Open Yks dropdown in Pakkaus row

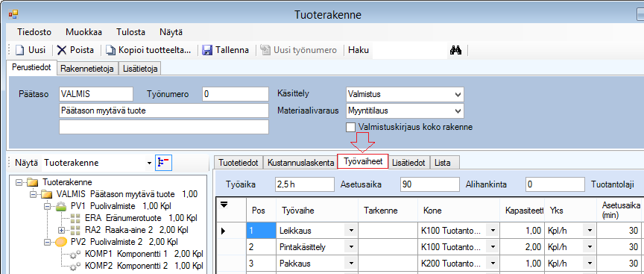pos(590,264)
